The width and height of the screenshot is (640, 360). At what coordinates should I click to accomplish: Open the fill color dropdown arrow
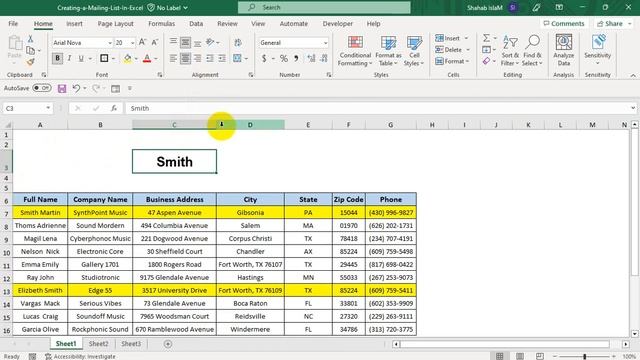136,59
